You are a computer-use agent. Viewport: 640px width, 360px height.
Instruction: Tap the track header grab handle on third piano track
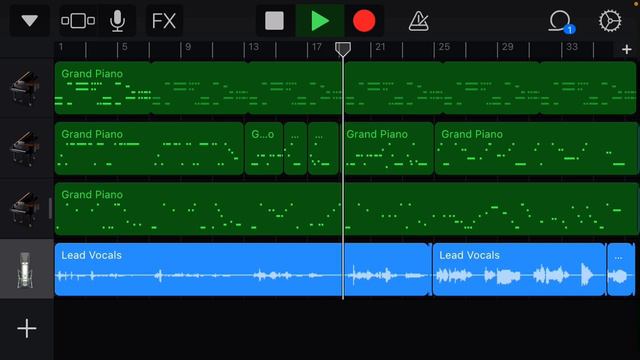tap(50, 209)
